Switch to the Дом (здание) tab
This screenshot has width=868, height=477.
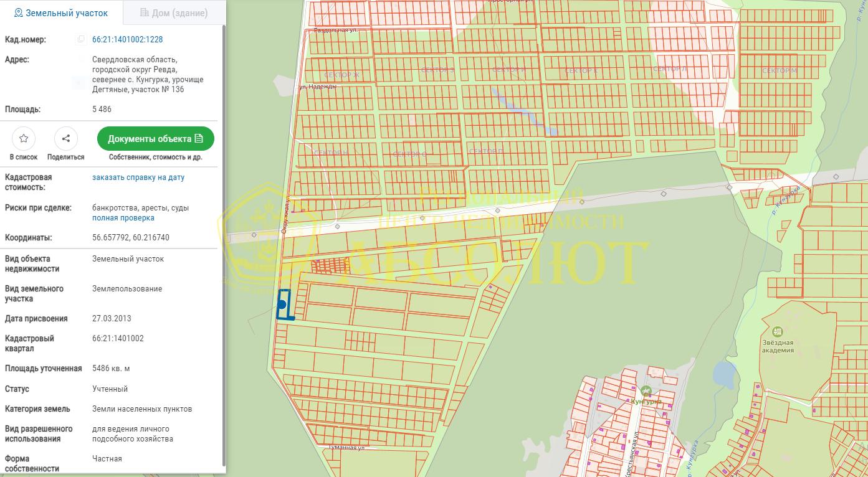coord(174,12)
